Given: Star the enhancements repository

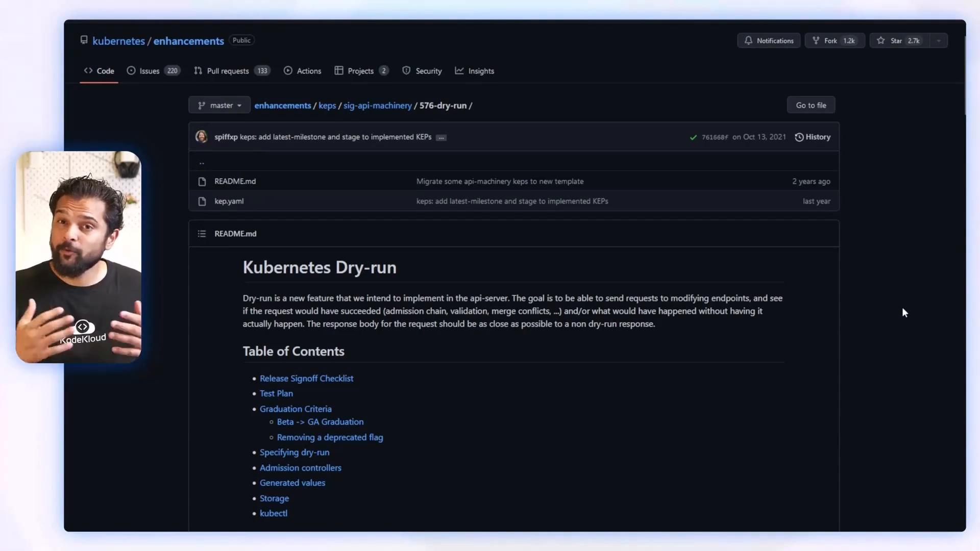Looking at the screenshot, I should 899,41.
